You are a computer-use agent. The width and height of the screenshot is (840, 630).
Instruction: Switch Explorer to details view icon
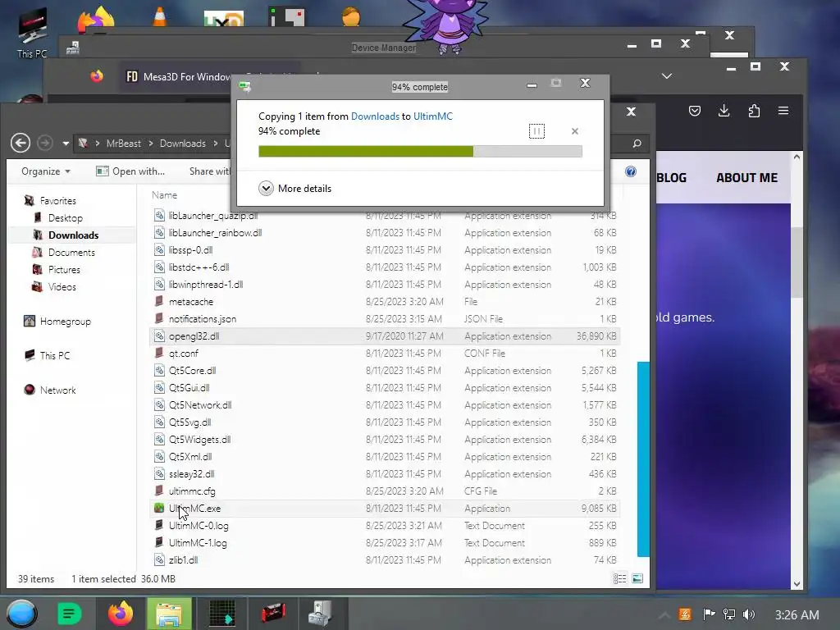[620, 578]
